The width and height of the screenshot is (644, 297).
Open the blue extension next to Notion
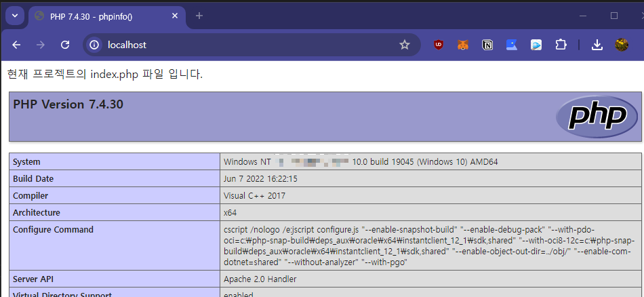pos(512,45)
